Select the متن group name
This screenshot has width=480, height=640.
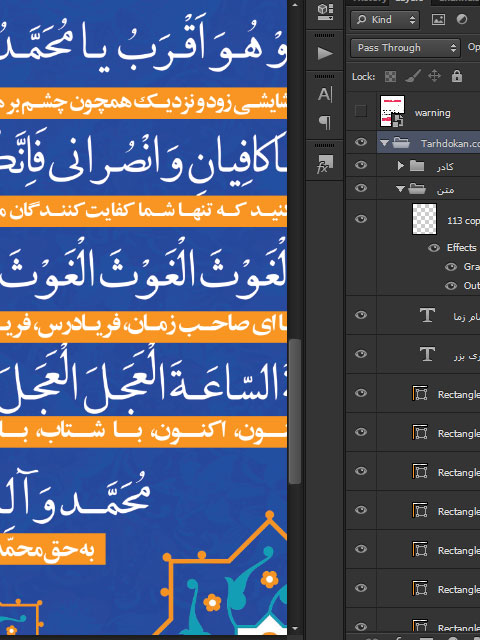pos(445,190)
